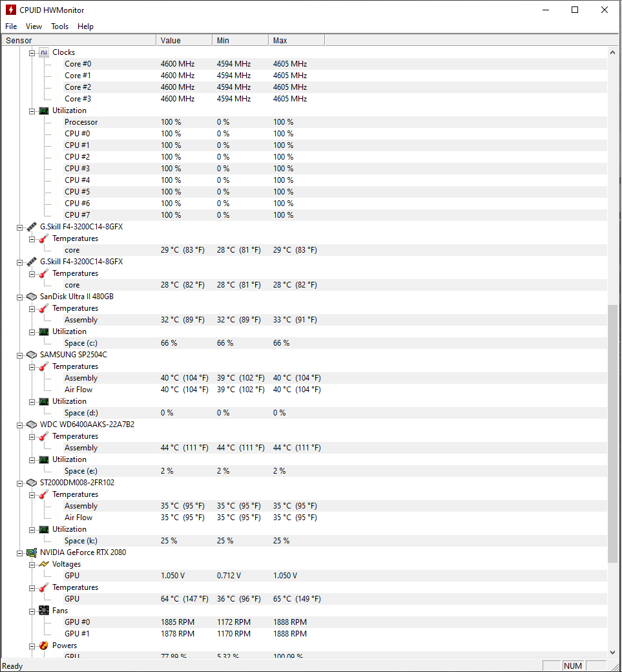
Task: Click the 0.712 V minimum voltage value
Action: pyautogui.click(x=229, y=576)
